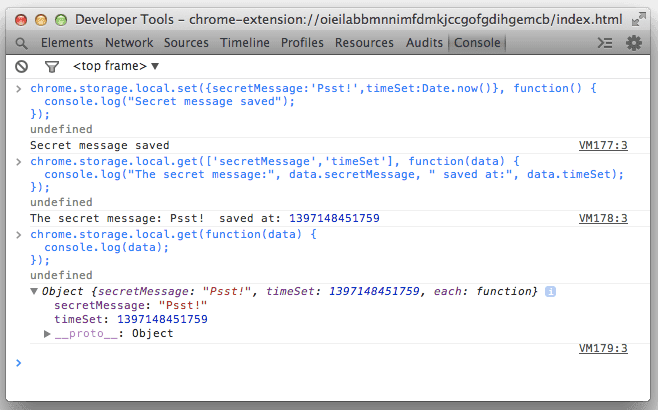The width and height of the screenshot is (658, 410).
Task: Switch to the Elements tab
Action: click(68, 43)
